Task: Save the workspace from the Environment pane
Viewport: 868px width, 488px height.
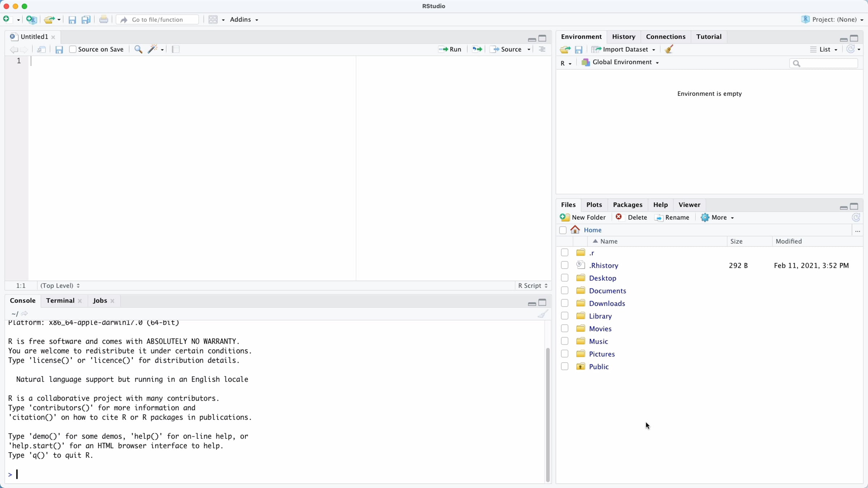Action: (579, 50)
